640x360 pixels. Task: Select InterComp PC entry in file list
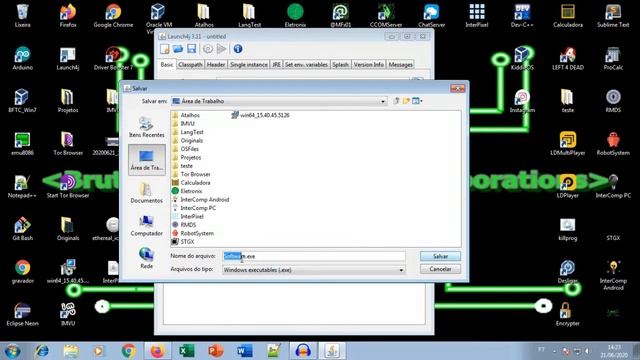click(194, 208)
